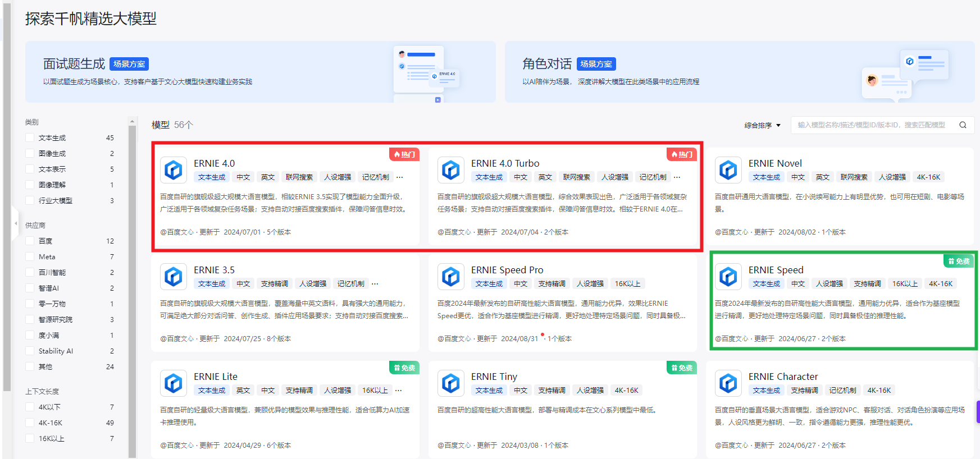This screenshot has width=980, height=459.
Task: Expand more tags on ERNIE Lite card
Action: tap(399, 391)
